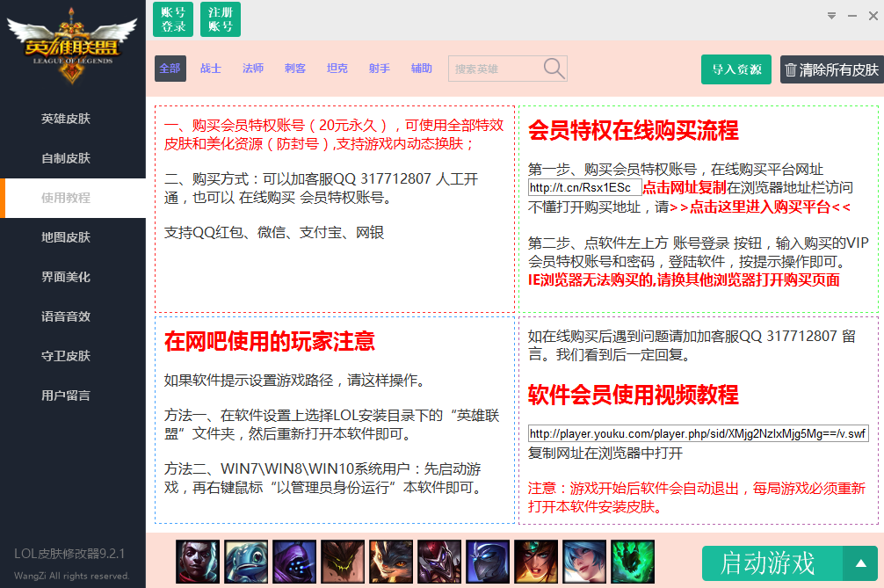Screen dimensions: 884x588
Task: Filter champions by 刺客
Action: pyautogui.click(x=295, y=69)
